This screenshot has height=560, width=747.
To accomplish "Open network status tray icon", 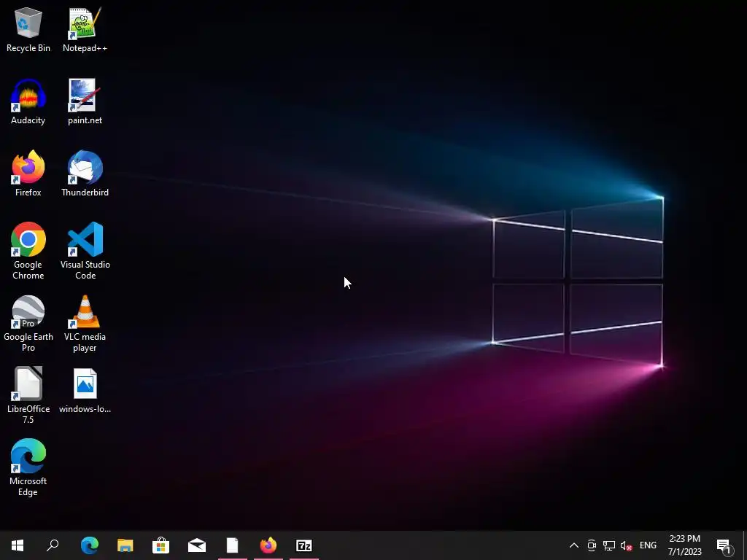I will point(609,545).
